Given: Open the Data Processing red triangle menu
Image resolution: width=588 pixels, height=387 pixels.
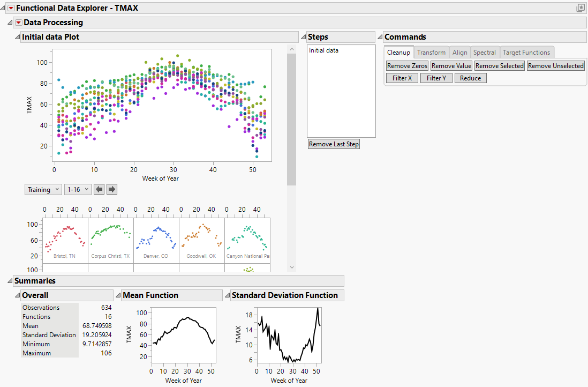Looking at the screenshot, I should click(x=18, y=23).
